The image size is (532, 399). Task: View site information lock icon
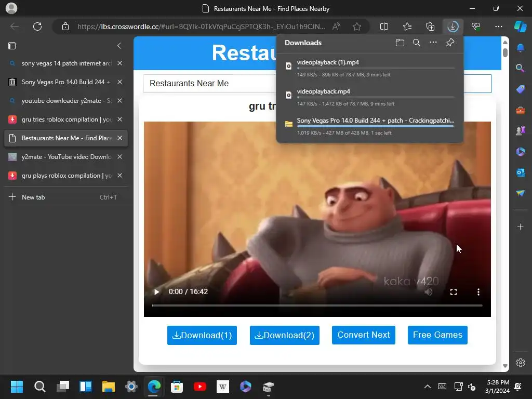click(x=65, y=26)
